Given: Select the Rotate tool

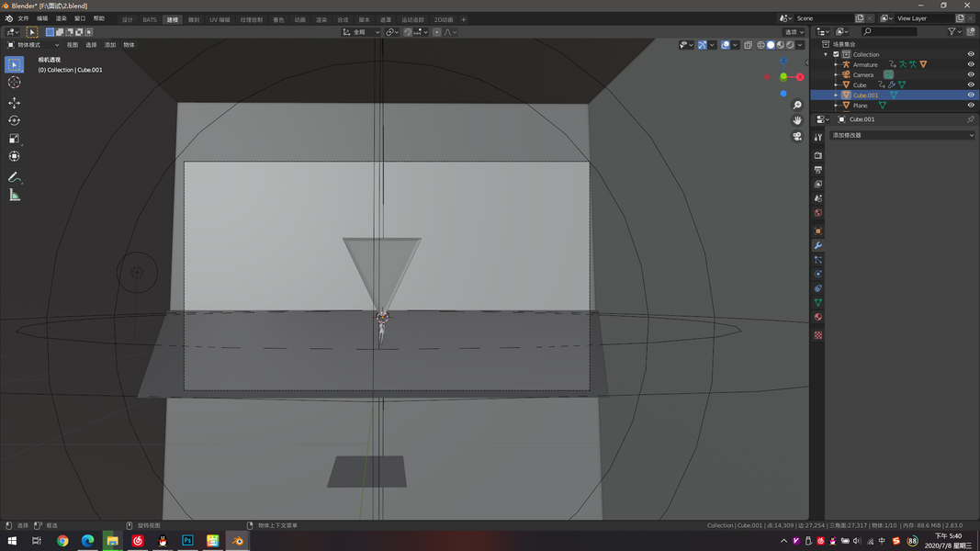Looking at the screenshot, I should click(x=15, y=120).
